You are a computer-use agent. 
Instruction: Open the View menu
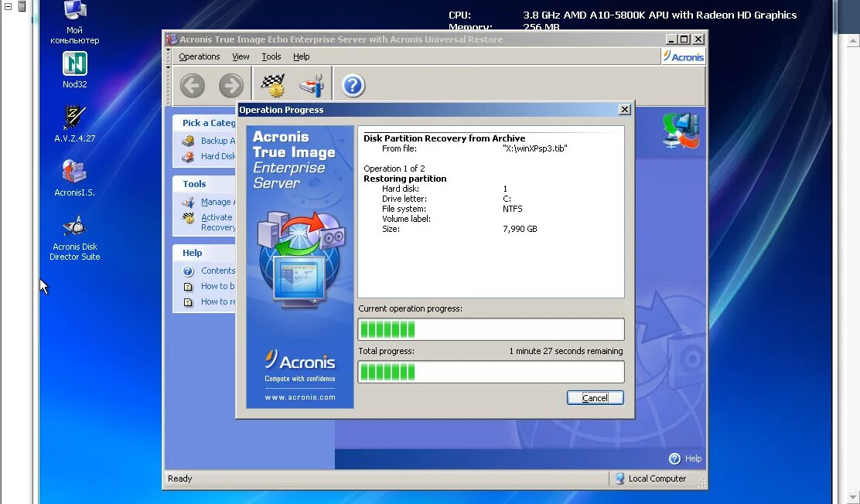pyautogui.click(x=241, y=56)
